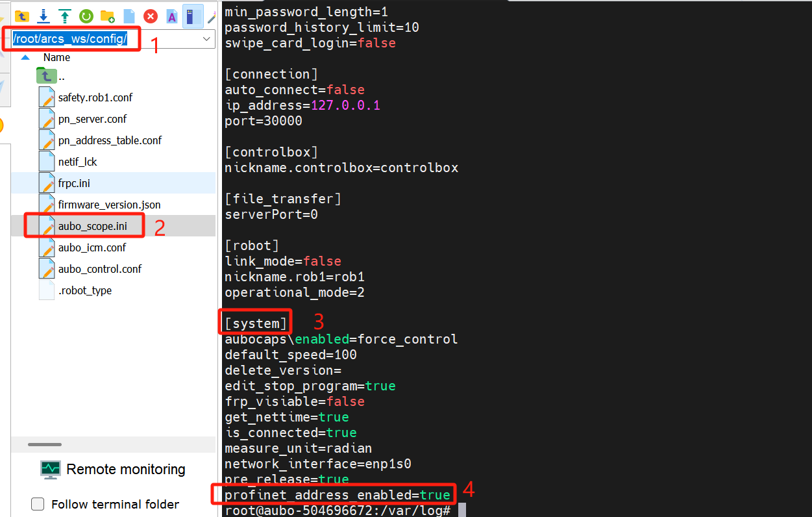Click the netif_lck file icon
This screenshot has height=517, width=812.
click(47, 162)
